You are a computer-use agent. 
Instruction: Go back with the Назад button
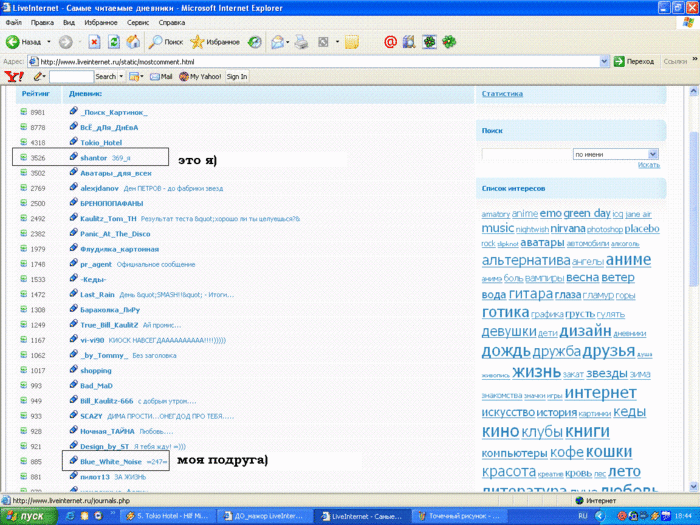pyautogui.click(x=23, y=42)
